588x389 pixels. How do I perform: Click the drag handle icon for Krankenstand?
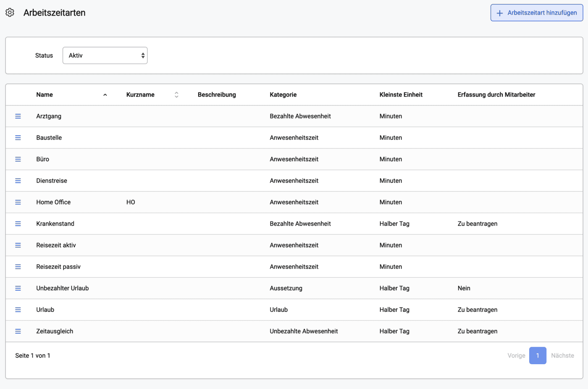[18, 224]
